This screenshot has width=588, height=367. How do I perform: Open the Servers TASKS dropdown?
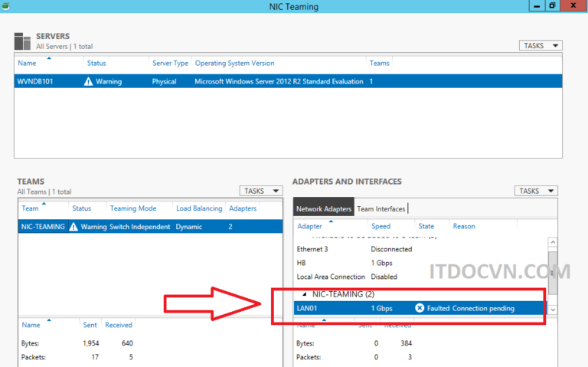pos(540,46)
